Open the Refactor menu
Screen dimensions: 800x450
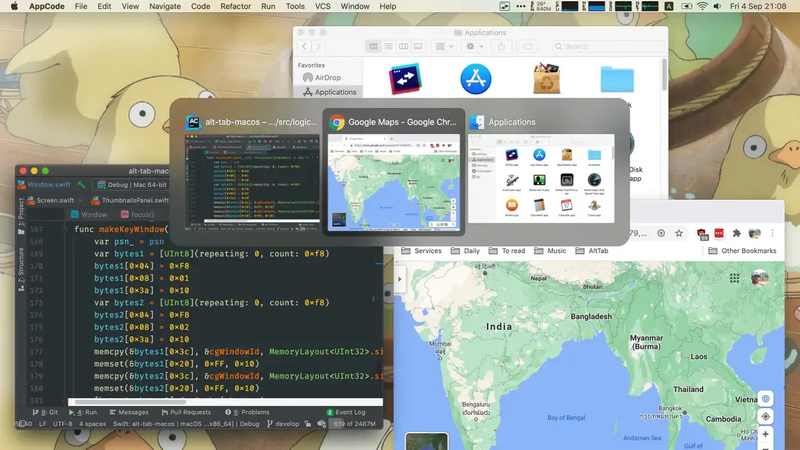pyautogui.click(x=236, y=6)
